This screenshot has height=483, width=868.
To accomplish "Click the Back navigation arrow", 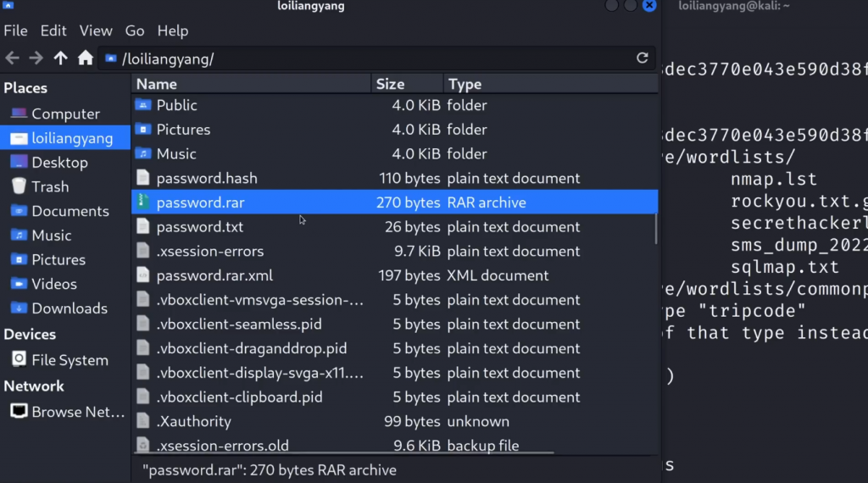I will point(12,58).
